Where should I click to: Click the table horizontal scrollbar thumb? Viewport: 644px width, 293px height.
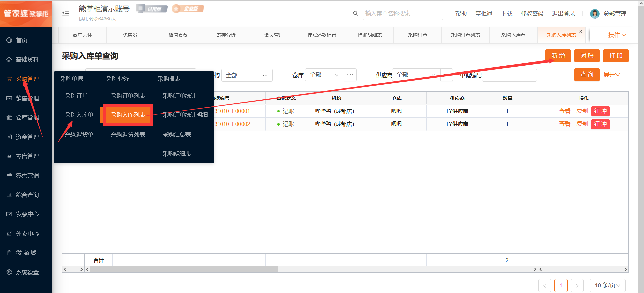[x=184, y=269]
